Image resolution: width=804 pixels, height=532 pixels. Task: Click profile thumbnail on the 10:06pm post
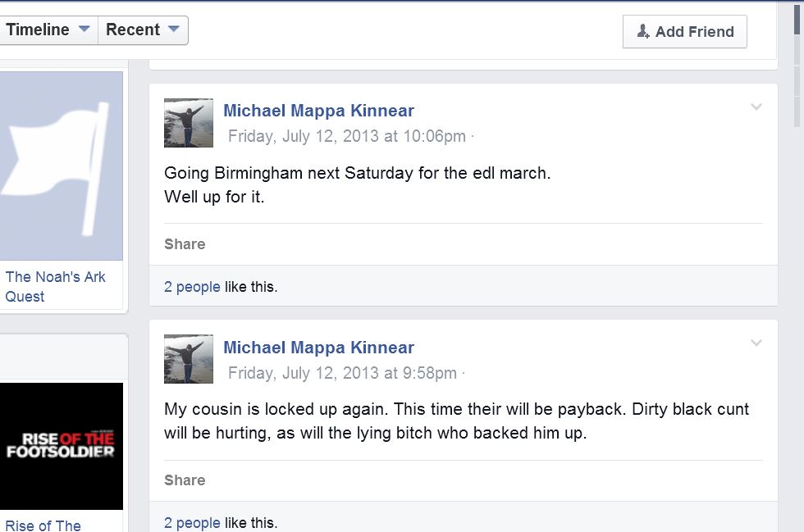click(189, 123)
